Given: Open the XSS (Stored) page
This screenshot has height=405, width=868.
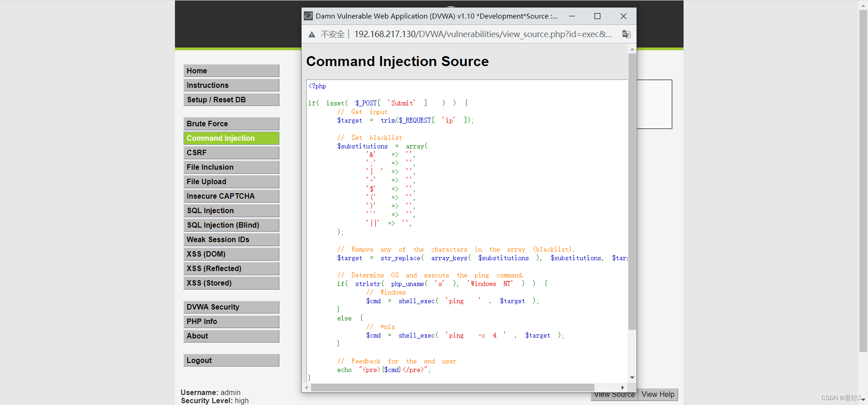Looking at the screenshot, I should [231, 283].
